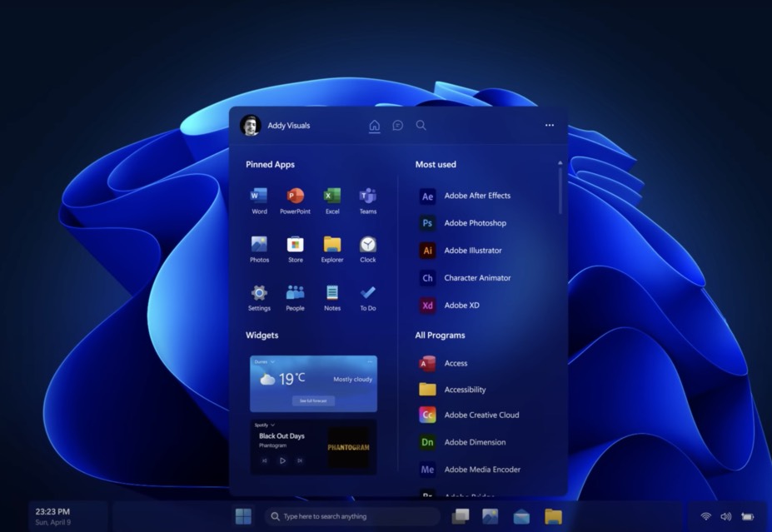Open Adobe Creative Cloud under All Programs
Viewport: 772px width, 532px height.
pos(481,415)
